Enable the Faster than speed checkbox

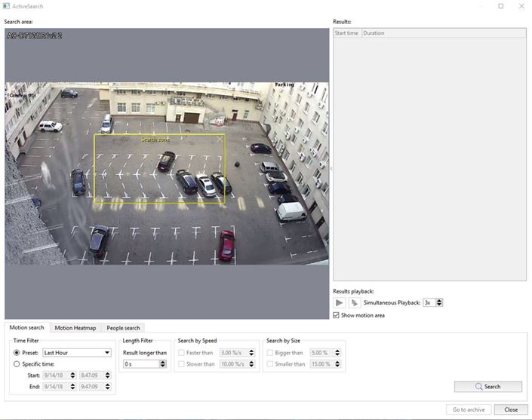click(x=181, y=352)
